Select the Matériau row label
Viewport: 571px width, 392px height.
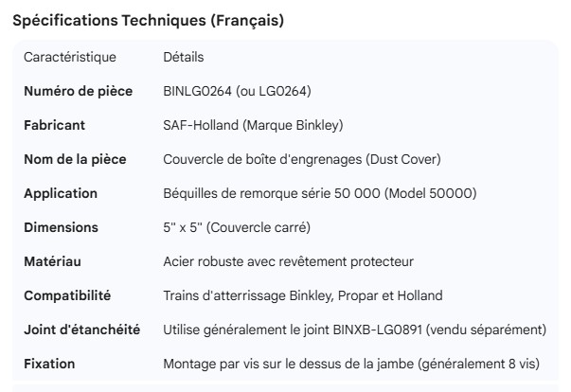pyautogui.click(x=55, y=261)
